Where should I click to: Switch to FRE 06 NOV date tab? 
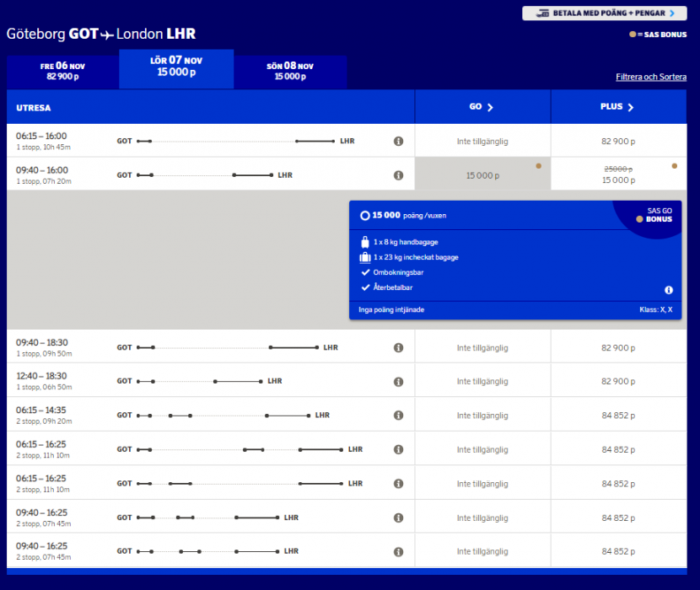[62, 71]
